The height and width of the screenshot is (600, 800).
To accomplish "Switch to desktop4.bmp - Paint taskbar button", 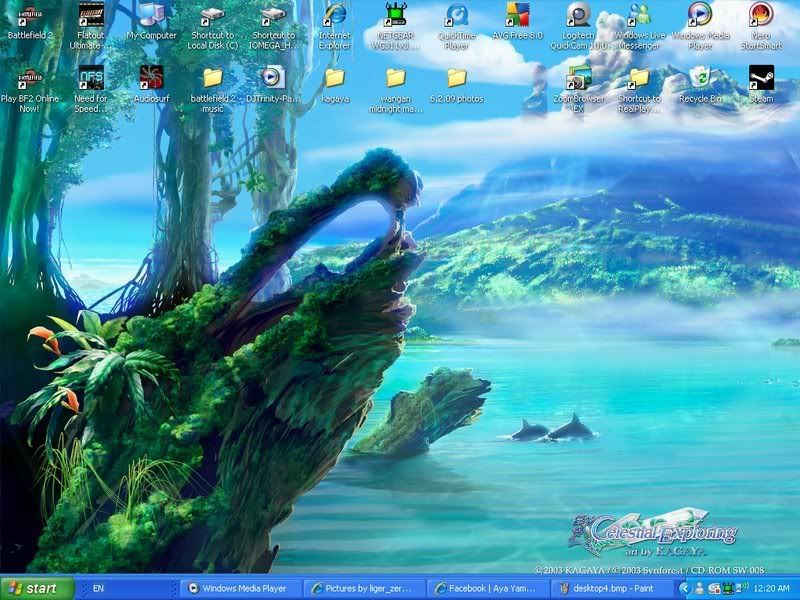I will [x=611, y=588].
